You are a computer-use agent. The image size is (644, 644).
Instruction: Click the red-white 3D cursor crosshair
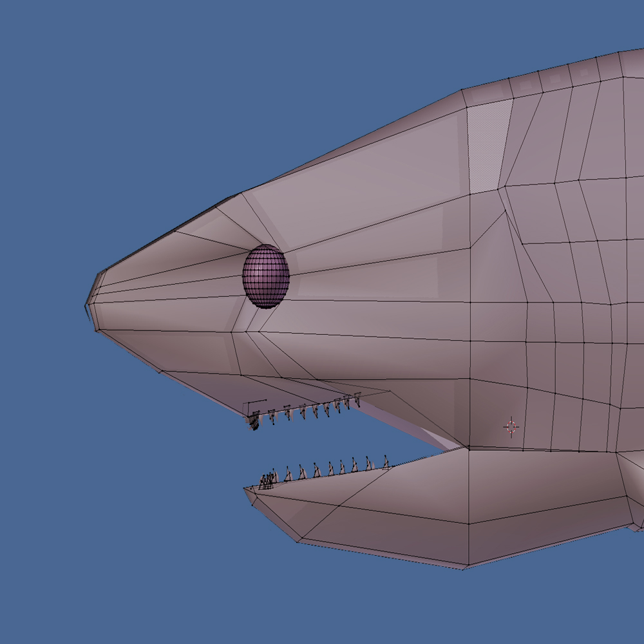pyautogui.click(x=511, y=426)
